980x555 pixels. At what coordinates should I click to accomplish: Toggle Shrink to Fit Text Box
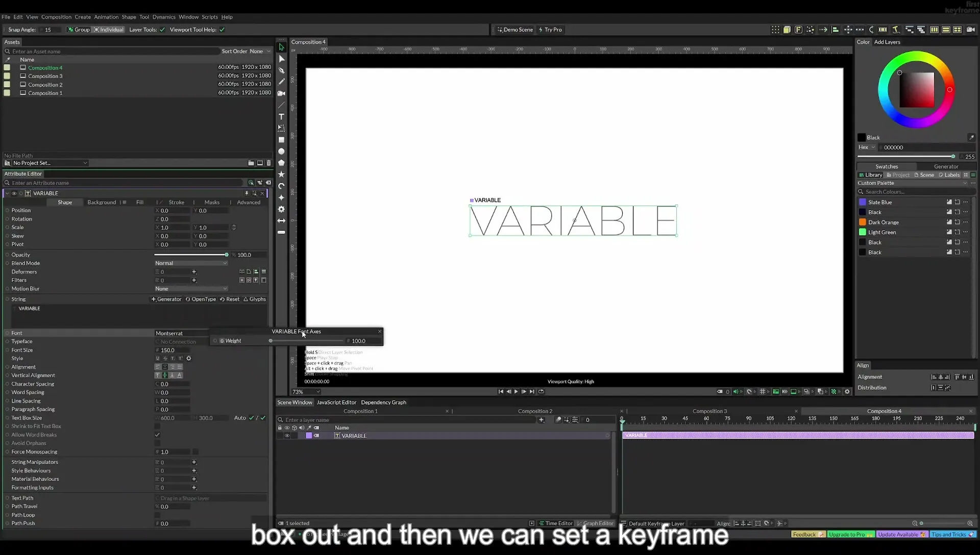[157, 426]
